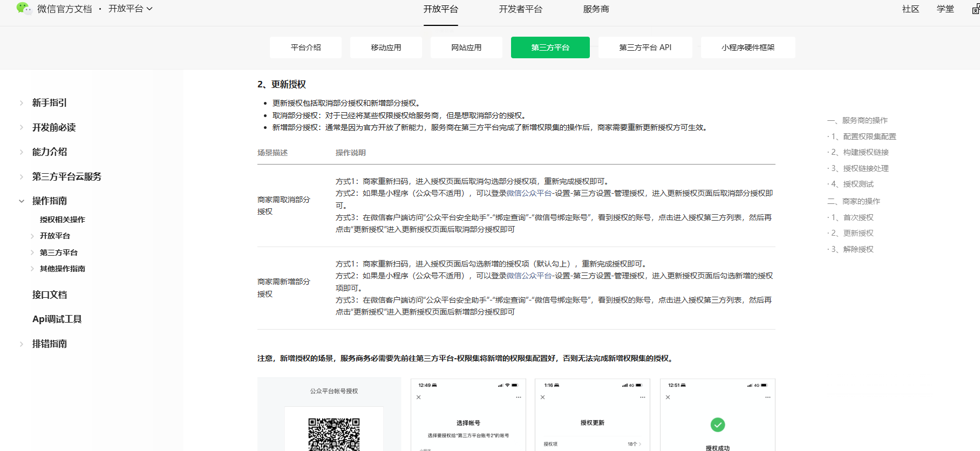The width and height of the screenshot is (980, 451).
Task: Open the 学堂 link in header
Action: [945, 9]
